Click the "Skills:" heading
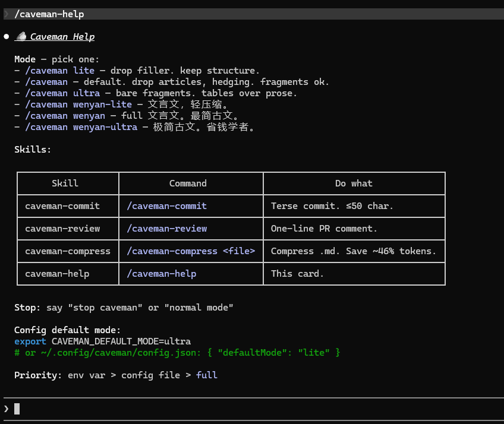Viewport: 504px width, 424px height. [x=33, y=150]
